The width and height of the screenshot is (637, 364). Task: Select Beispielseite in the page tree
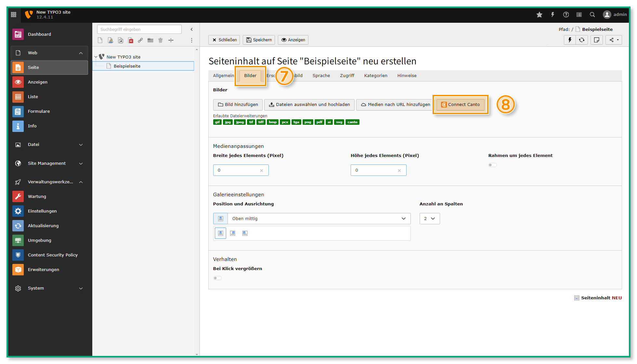tap(143, 66)
